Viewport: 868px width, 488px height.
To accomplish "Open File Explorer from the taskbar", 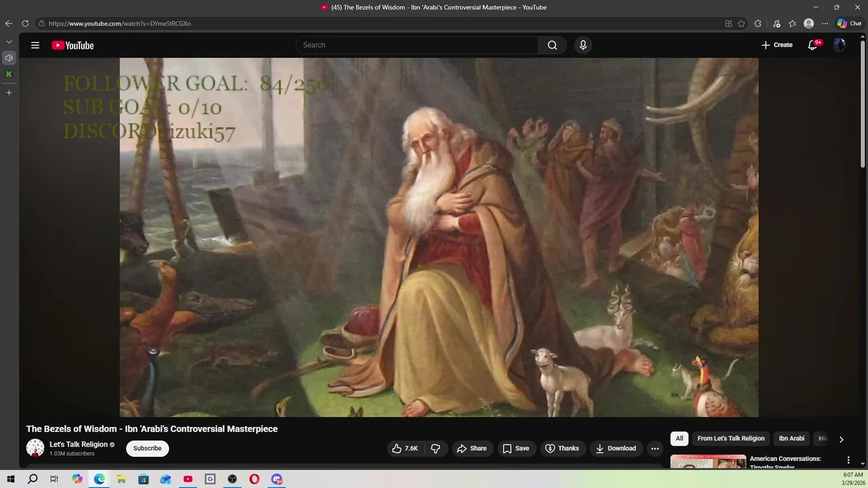I will [121, 479].
